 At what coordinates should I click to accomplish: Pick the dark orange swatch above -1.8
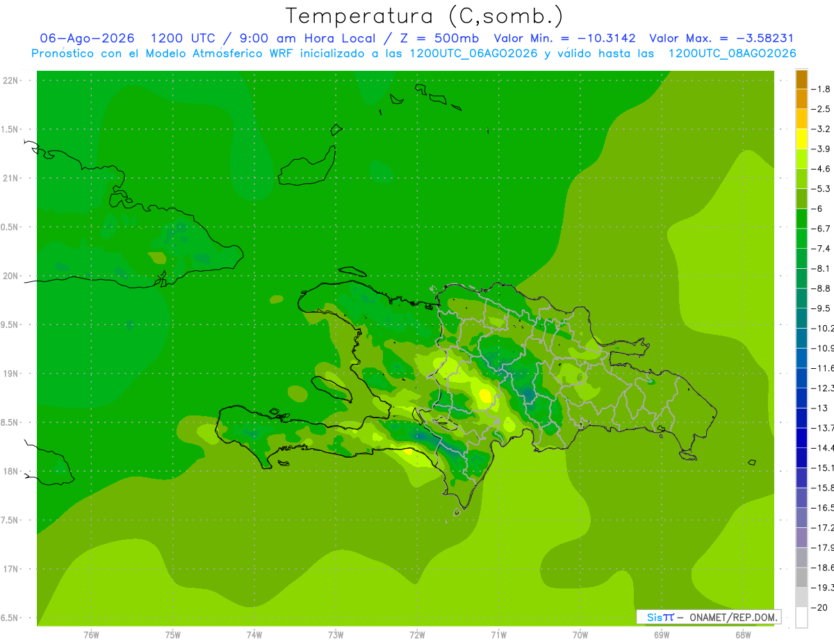pyautogui.click(x=801, y=79)
